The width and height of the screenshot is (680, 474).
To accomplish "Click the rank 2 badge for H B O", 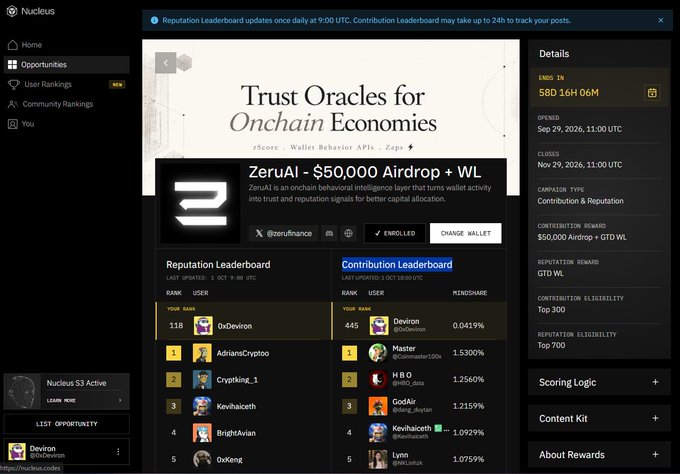I will [349, 379].
